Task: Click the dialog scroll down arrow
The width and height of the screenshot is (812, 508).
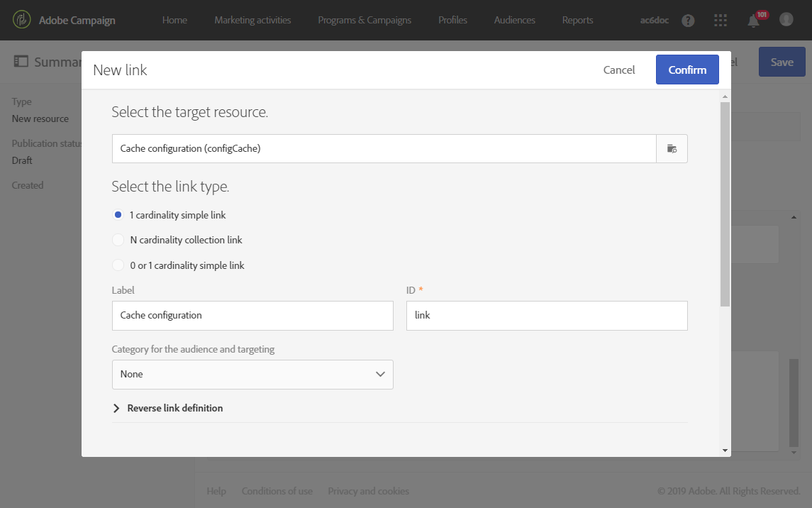Action: point(725,450)
